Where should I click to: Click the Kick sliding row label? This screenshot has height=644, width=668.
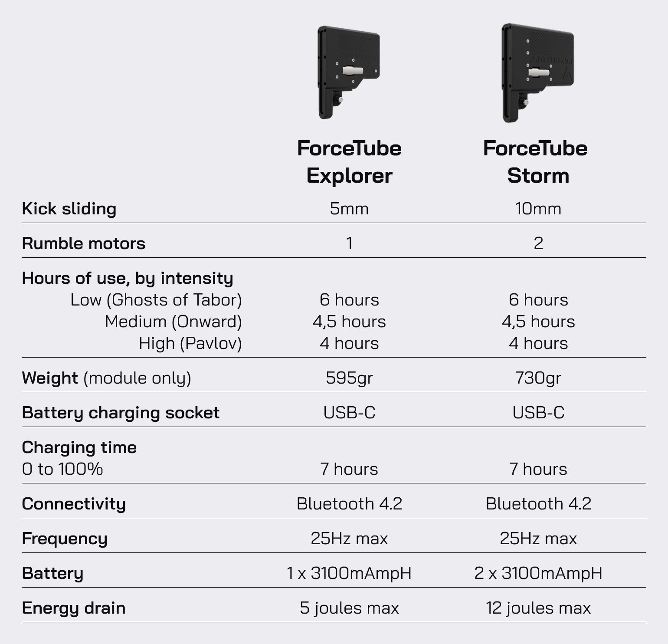(x=69, y=209)
